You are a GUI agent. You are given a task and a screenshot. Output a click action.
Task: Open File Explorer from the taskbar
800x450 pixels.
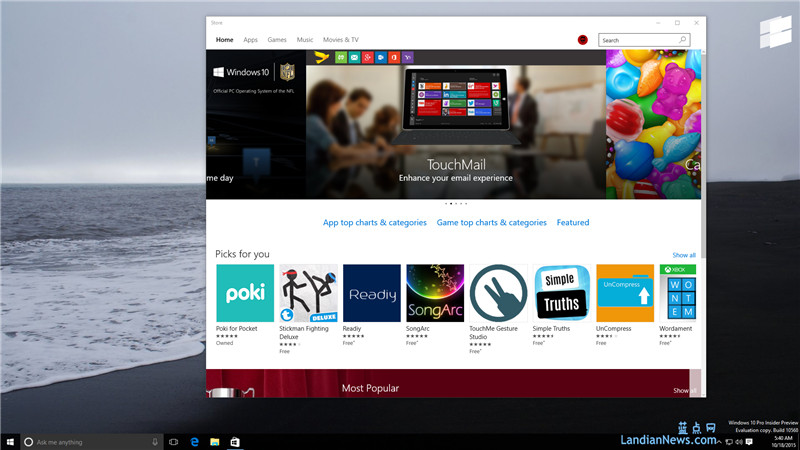tap(214, 442)
